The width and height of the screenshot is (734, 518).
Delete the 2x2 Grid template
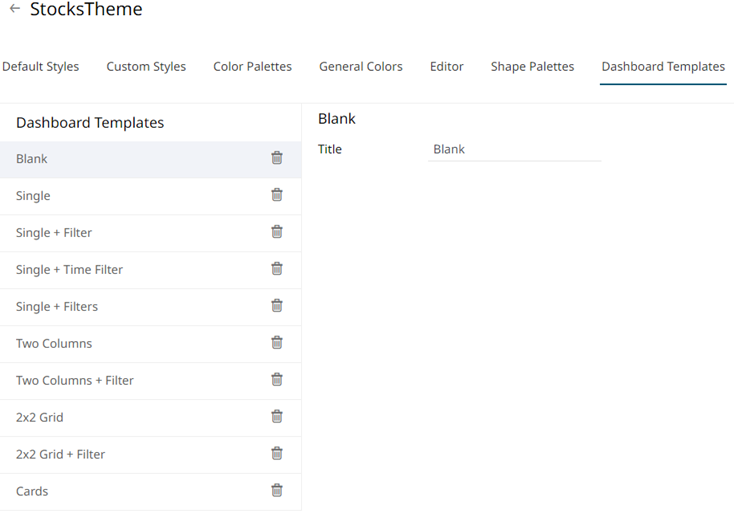pyautogui.click(x=277, y=417)
